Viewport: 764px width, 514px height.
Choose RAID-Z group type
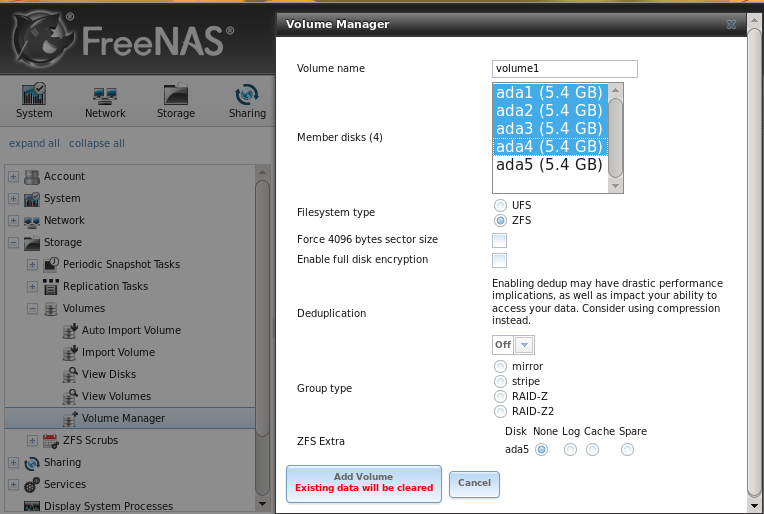[x=500, y=397]
